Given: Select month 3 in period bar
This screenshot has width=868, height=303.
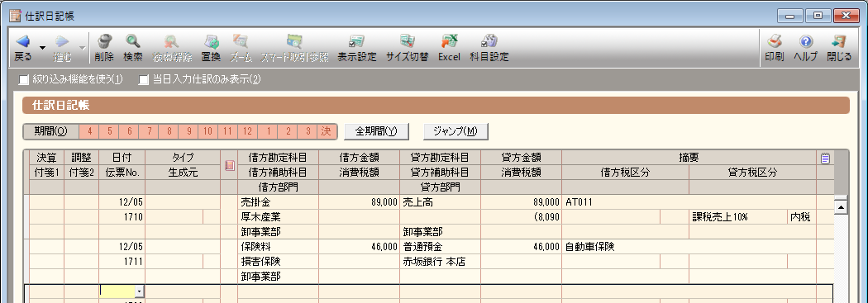Looking at the screenshot, I should [x=308, y=132].
